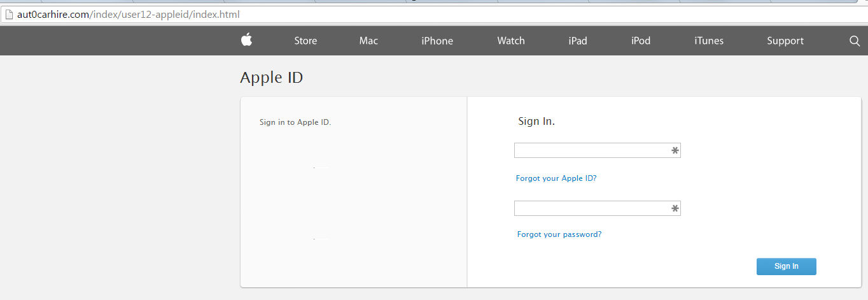Open the iPad navigation item
The height and width of the screenshot is (300, 868).
tap(578, 41)
